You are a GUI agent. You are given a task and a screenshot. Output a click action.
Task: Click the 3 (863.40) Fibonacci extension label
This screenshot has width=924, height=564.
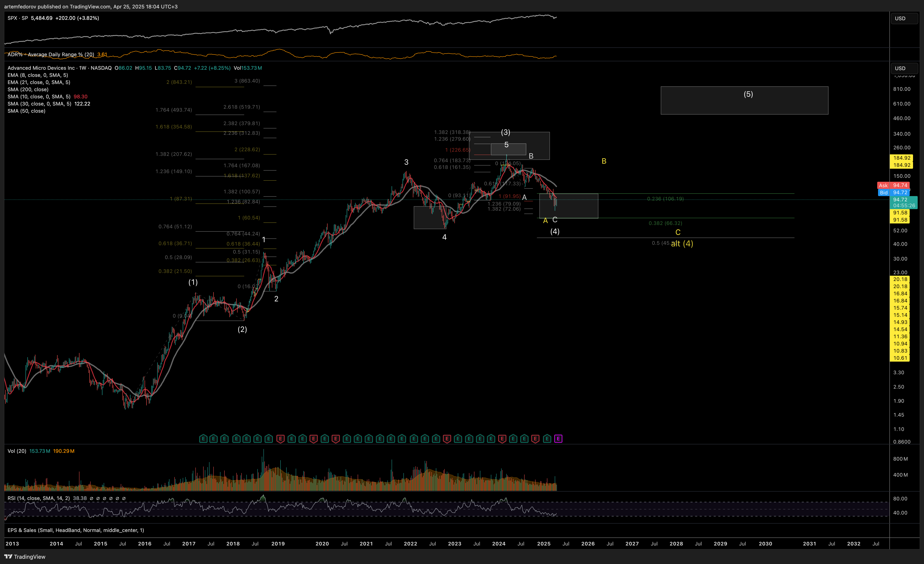coord(247,81)
